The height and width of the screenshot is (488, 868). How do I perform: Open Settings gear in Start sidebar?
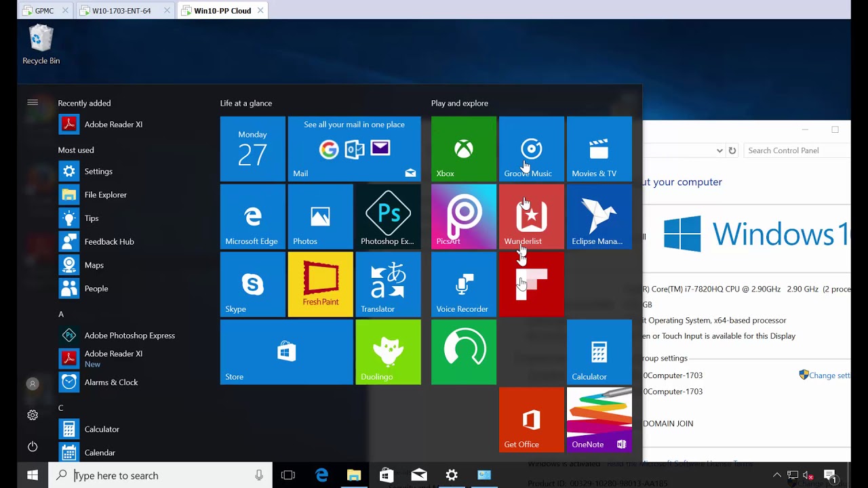coord(33,415)
